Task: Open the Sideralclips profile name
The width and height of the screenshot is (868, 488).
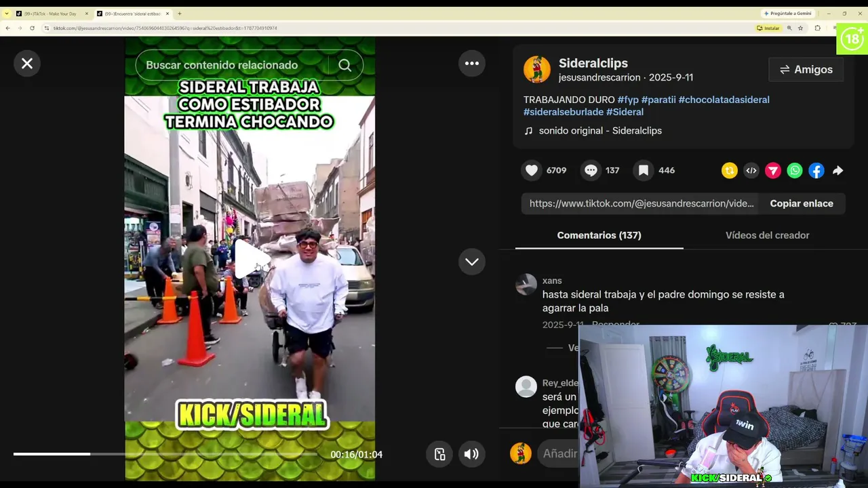Action: pos(593,63)
